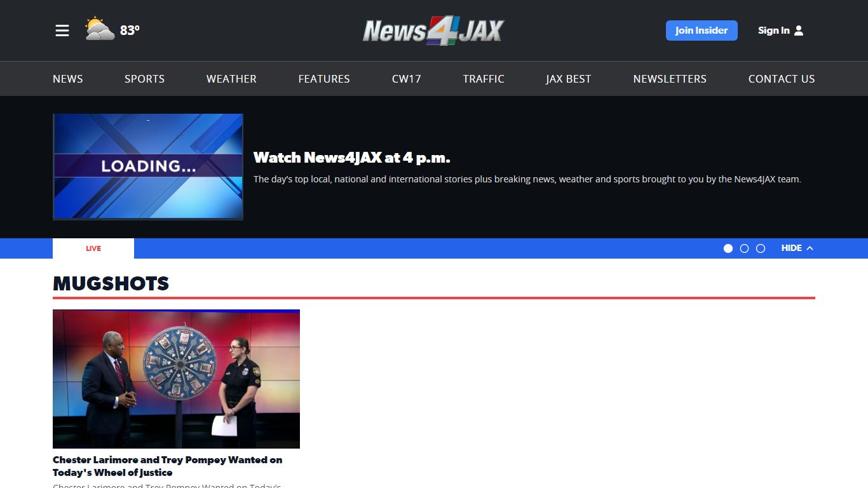Open the JAX BEST menu
868x488 pixels.
[569, 79]
